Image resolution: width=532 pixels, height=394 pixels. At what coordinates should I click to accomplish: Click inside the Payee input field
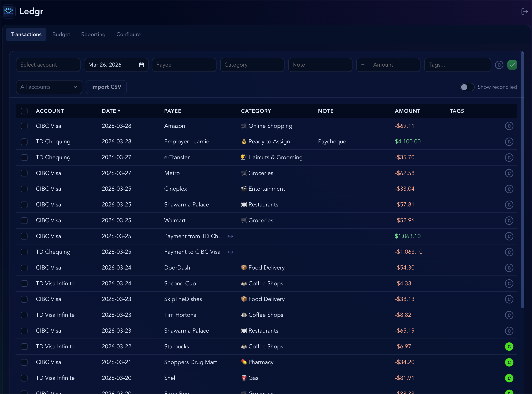click(184, 65)
